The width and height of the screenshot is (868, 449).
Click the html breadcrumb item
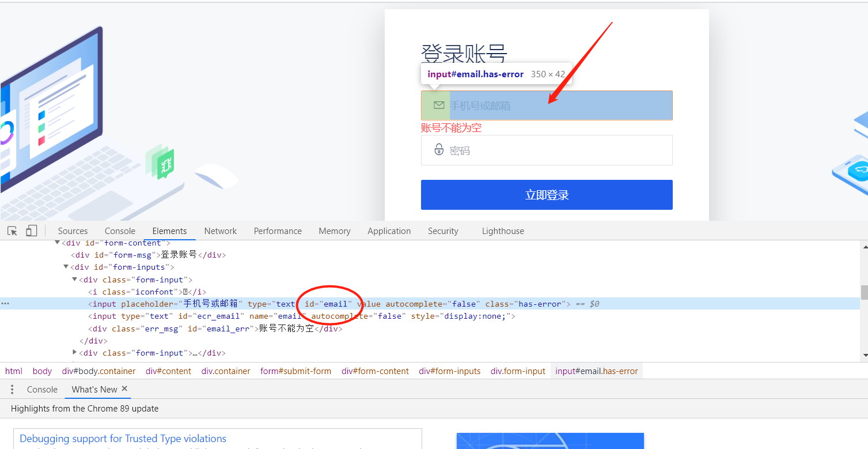click(13, 371)
